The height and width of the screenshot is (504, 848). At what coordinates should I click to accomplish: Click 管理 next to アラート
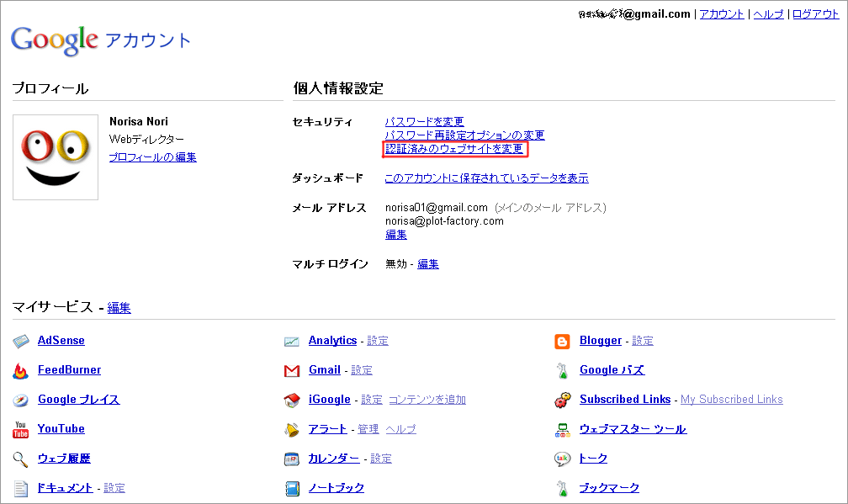point(368,429)
